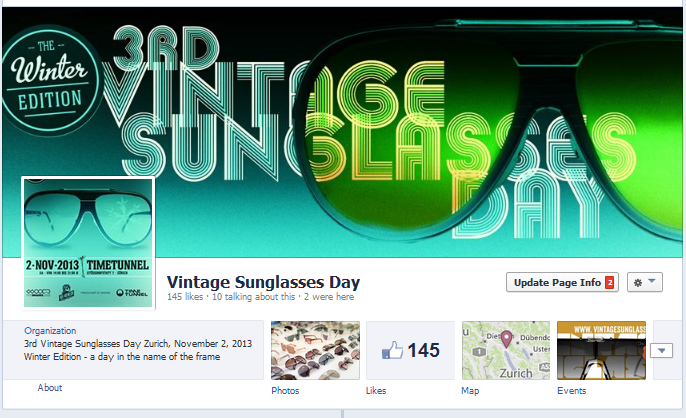The image size is (686, 418).
Task: Open the page profile picture
Action: (x=88, y=243)
